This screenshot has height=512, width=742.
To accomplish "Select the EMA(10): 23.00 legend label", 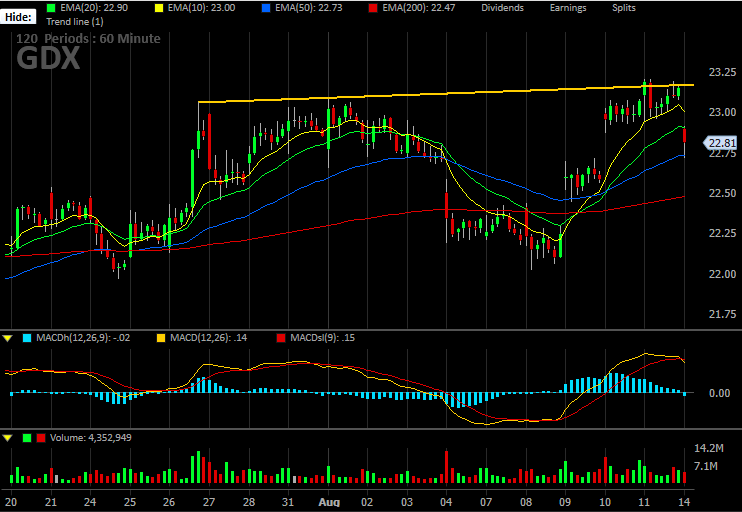I will [x=201, y=8].
